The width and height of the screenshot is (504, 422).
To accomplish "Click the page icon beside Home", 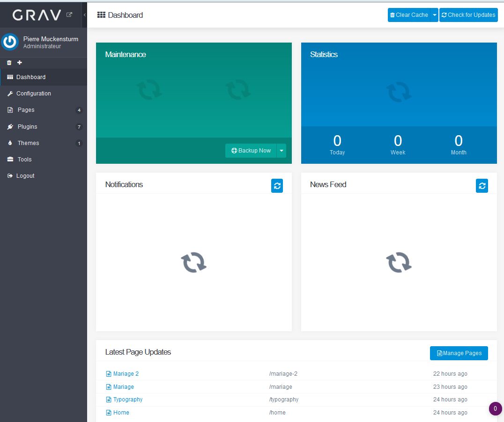I will click(x=109, y=413).
